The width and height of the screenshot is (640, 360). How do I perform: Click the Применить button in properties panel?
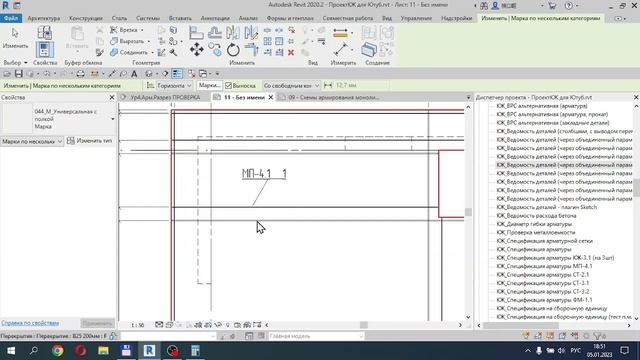[97, 323]
